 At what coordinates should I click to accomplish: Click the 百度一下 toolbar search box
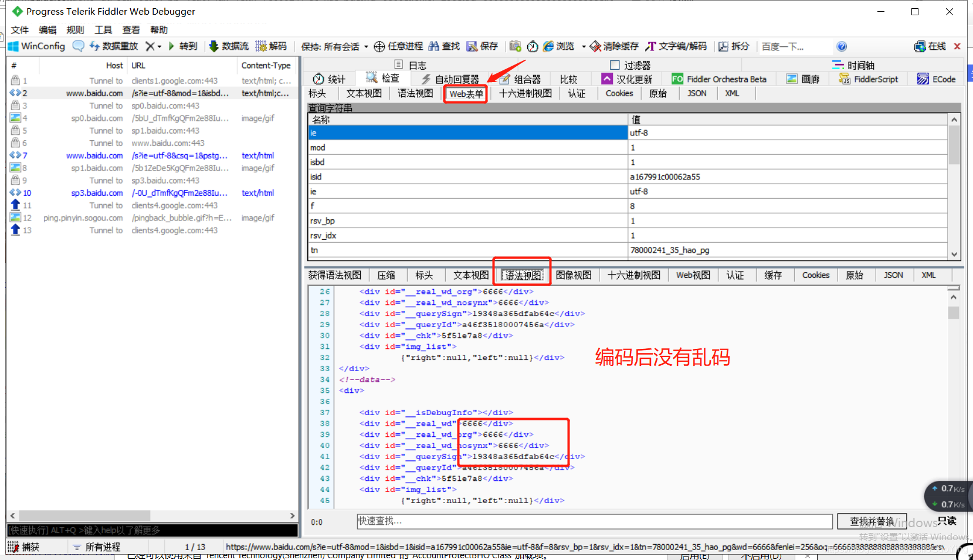coord(795,46)
